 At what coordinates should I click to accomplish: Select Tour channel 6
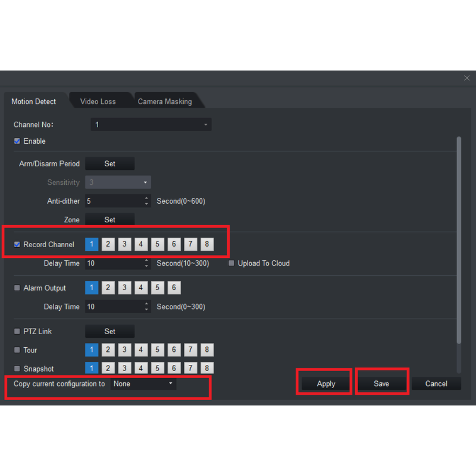pyautogui.click(x=174, y=350)
